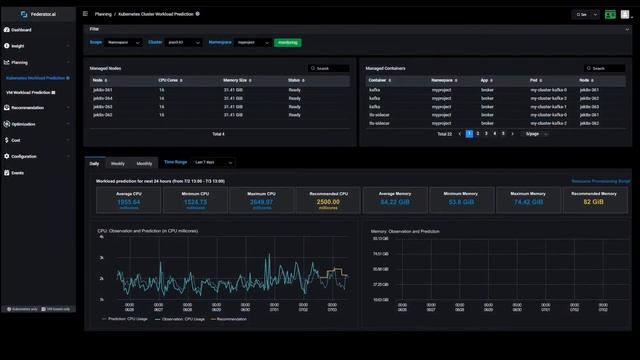Select the Monthly tab
640x360 pixels.
144,164
